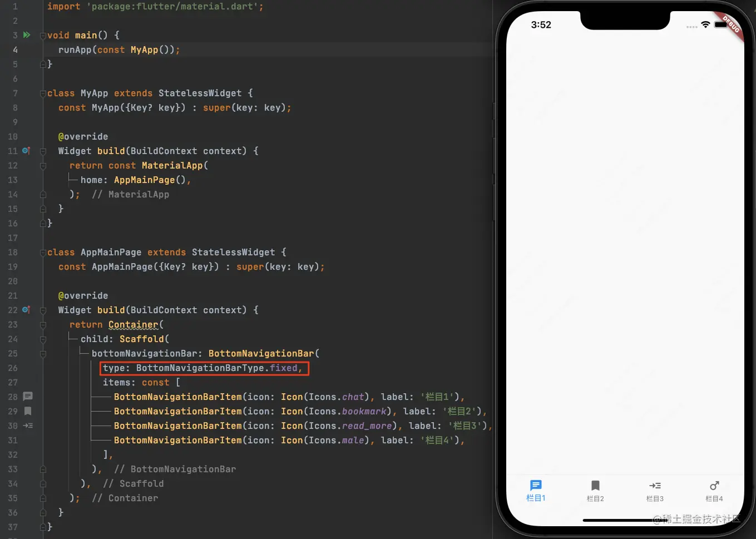Image resolution: width=756 pixels, height=539 pixels.
Task: Run main() using the green gutter arrow
Action: click(x=26, y=35)
